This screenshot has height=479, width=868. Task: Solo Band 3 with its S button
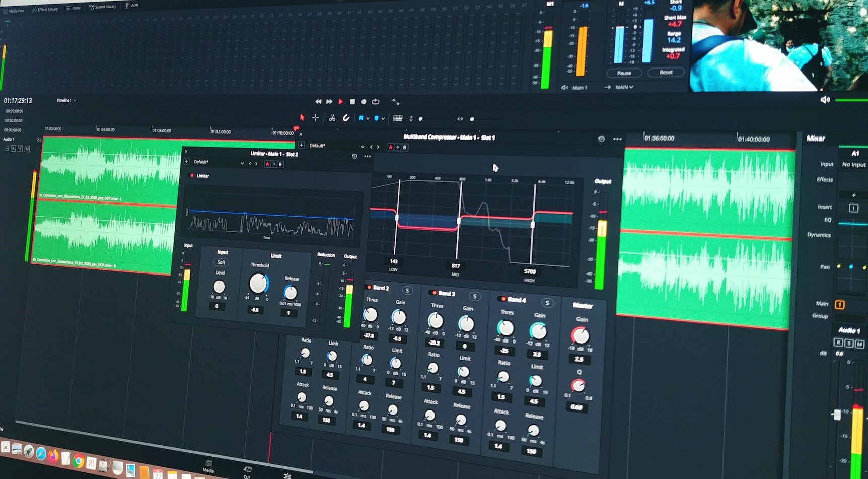coord(474,296)
